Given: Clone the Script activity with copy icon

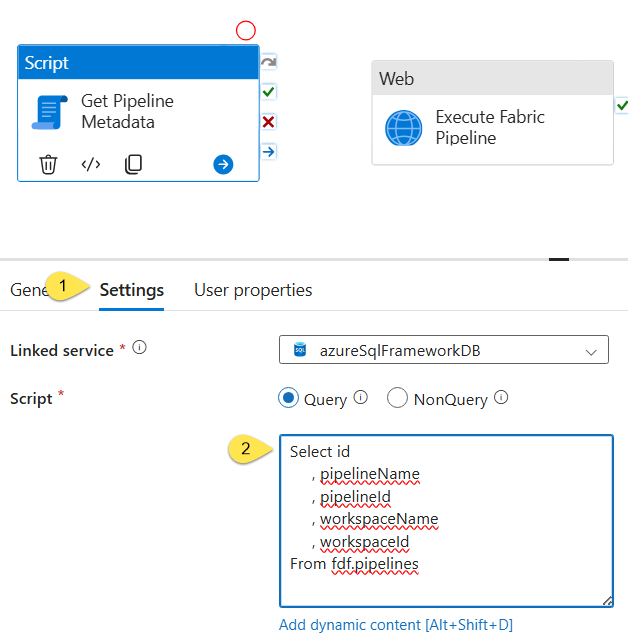Looking at the screenshot, I should [133, 164].
